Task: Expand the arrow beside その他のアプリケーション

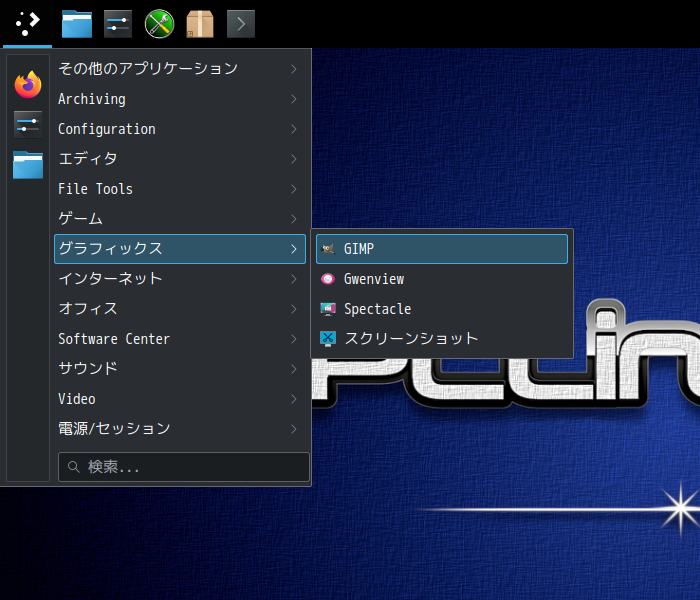Action: click(294, 69)
